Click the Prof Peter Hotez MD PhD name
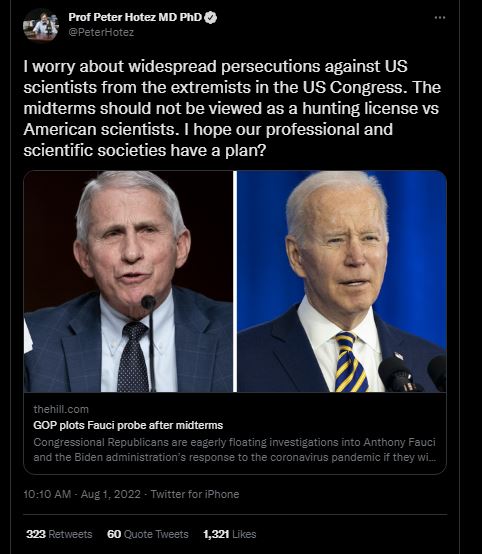482x554 pixels. (x=135, y=17)
